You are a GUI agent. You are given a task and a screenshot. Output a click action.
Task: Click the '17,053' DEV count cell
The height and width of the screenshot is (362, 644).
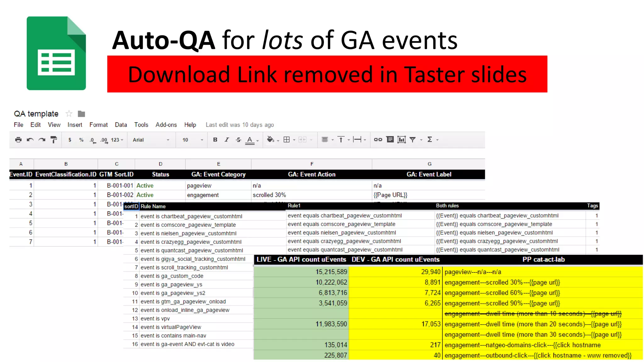click(x=396, y=324)
